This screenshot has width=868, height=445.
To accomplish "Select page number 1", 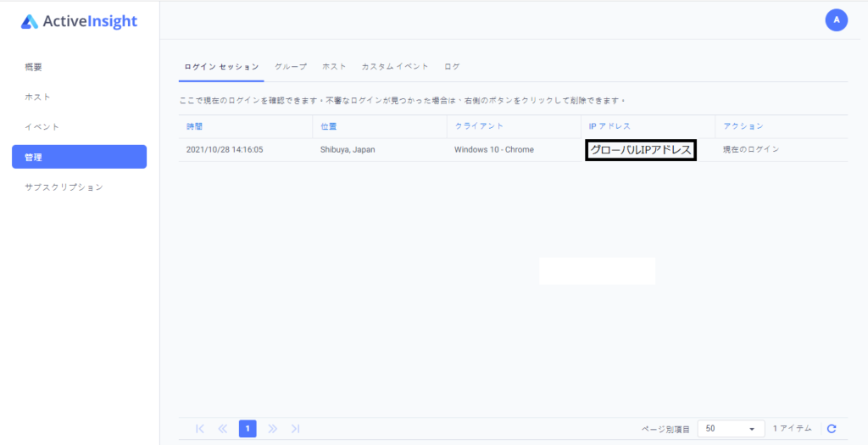I will 248,428.
